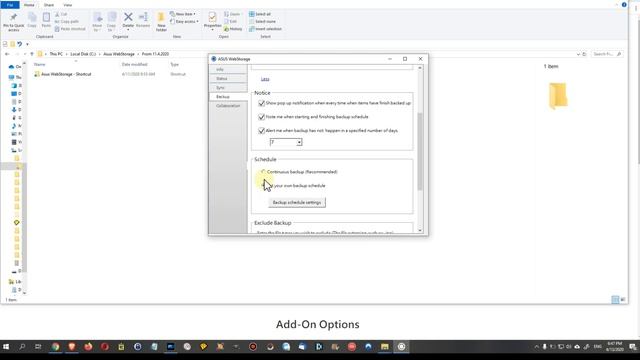Click the Paste ribbon icon

(x=46, y=20)
